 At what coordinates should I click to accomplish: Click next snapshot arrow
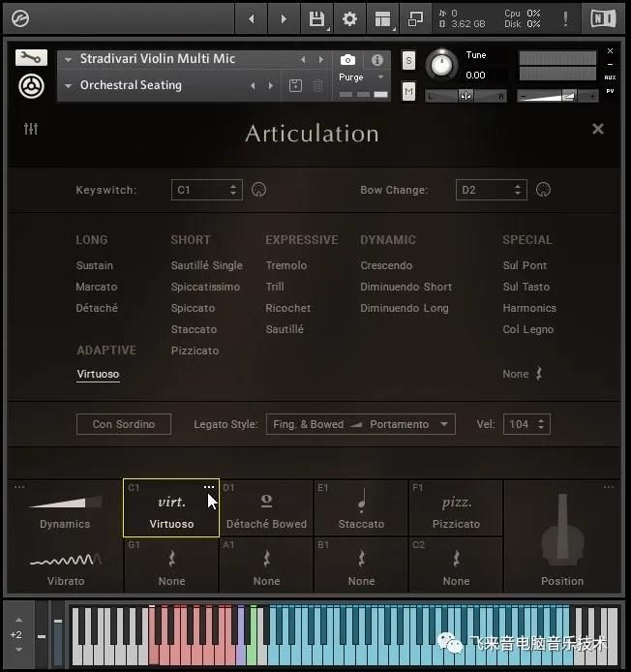[x=271, y=86]
